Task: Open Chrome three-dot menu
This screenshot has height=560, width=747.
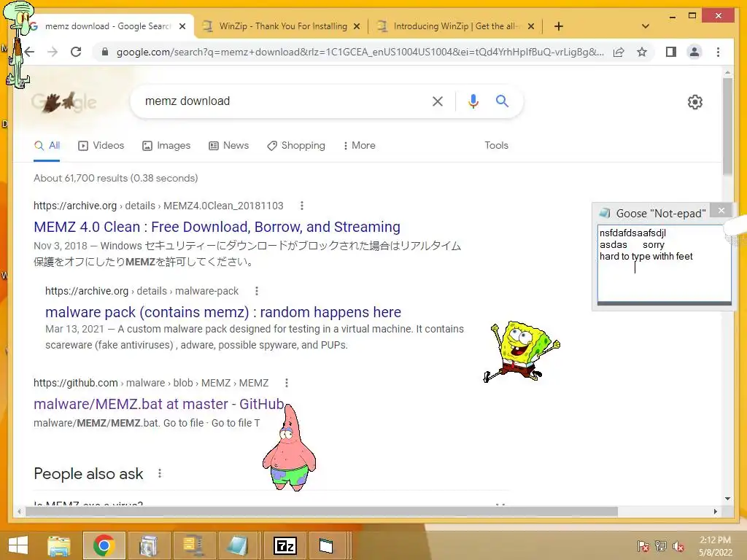Action: [x=718, y=52]
